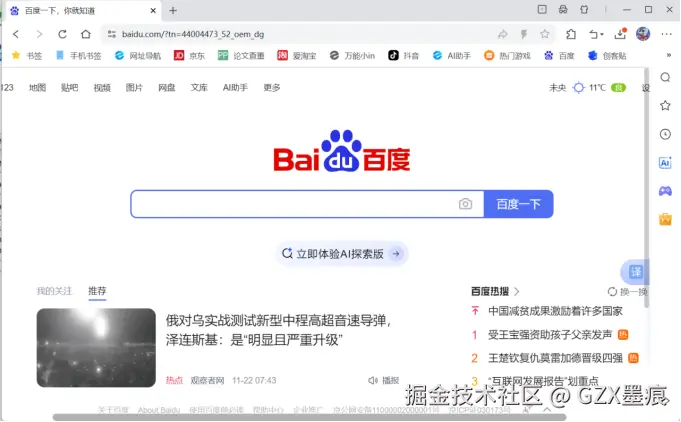Open the 网盘 nav link
Image resolution: width=681 pixels, height=422 pixels.
click(167, 88)
